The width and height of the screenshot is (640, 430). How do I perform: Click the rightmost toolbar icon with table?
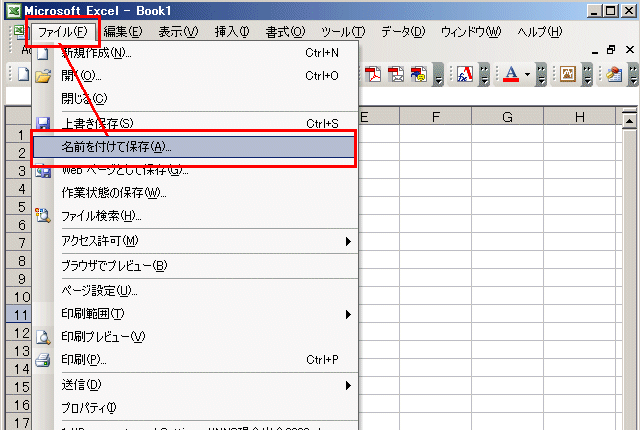click(614, 74)
